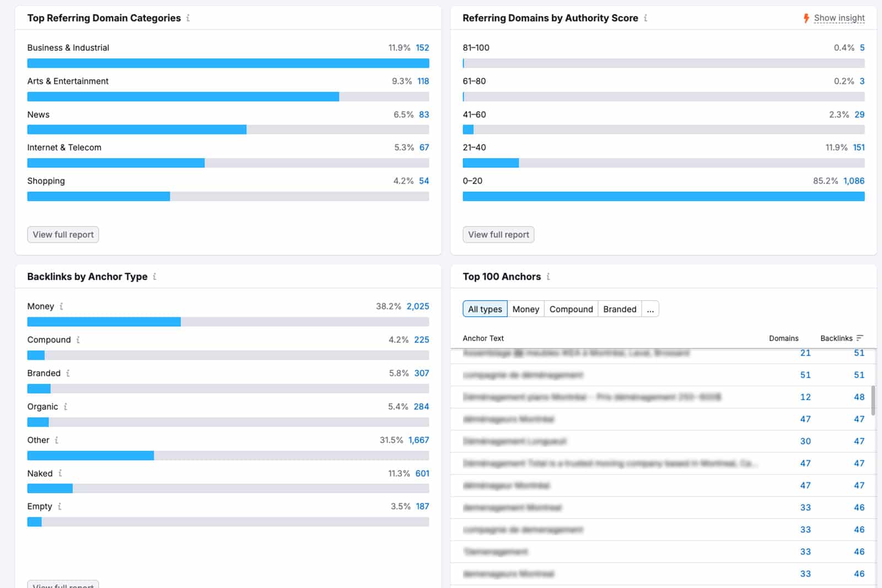Click info icon next to Referring Domains by Authority Score

pyautogui.click(x=646, y=18)
